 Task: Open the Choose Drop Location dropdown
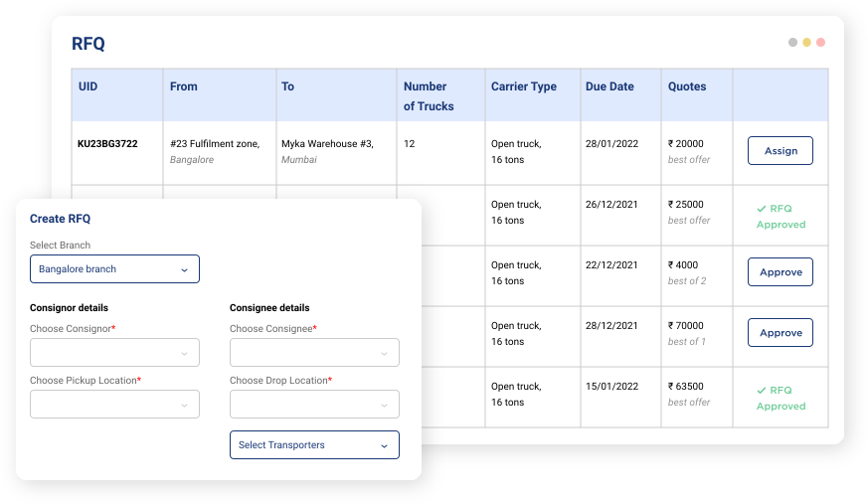tap(314, 405)
